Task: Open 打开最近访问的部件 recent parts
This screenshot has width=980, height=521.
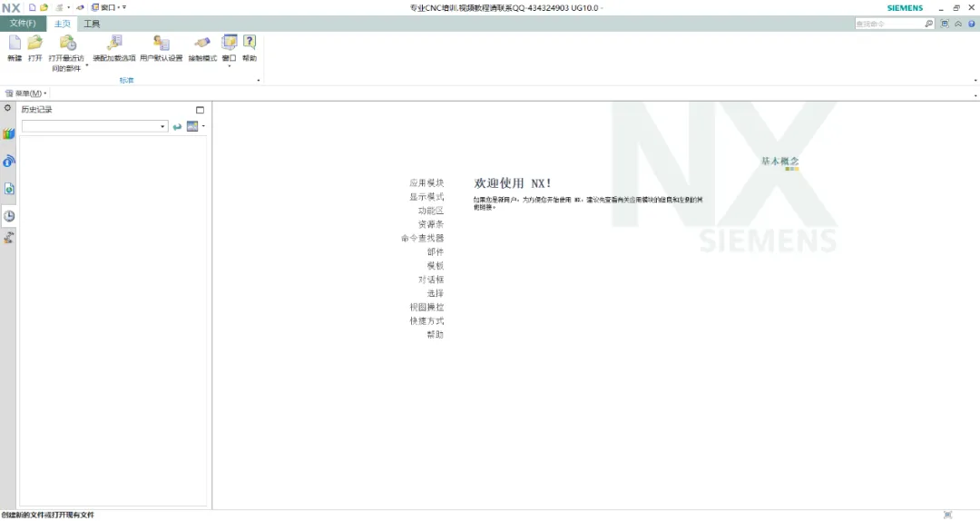Action: (x=67, y=50)
